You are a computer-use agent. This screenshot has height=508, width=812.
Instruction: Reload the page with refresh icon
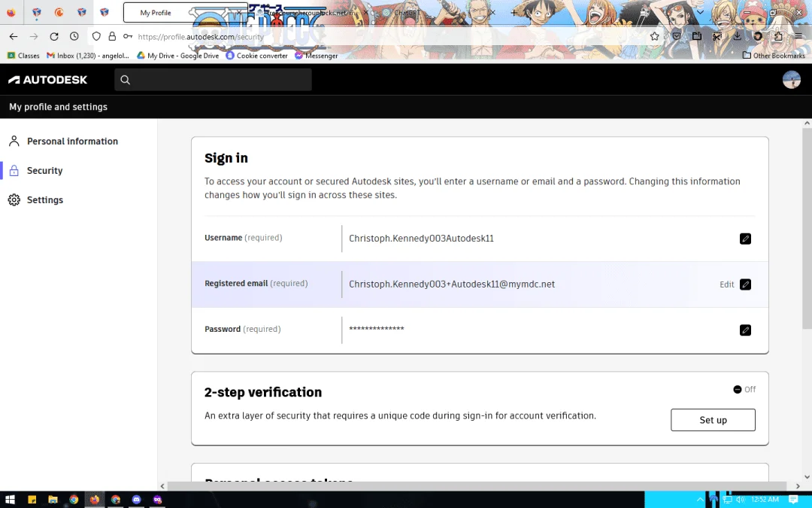pyautogui.click(x=54, y=36)
